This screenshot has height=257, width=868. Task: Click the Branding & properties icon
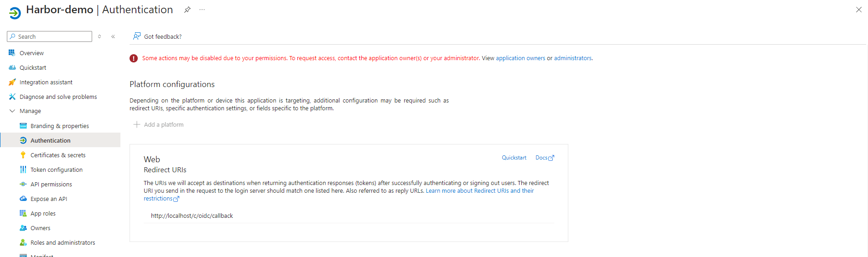pyautogui.click(x=23, y=126)
